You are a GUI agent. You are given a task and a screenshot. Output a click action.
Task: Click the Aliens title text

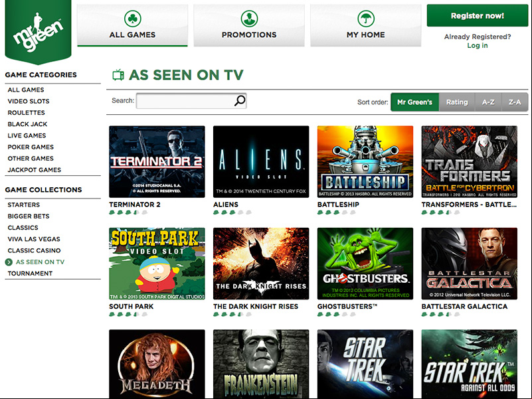coord(226,204)
